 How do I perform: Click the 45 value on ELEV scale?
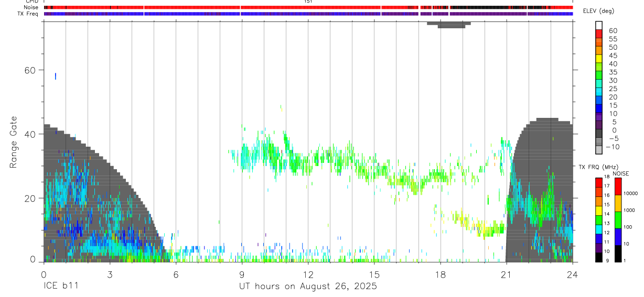coord(613,56)
